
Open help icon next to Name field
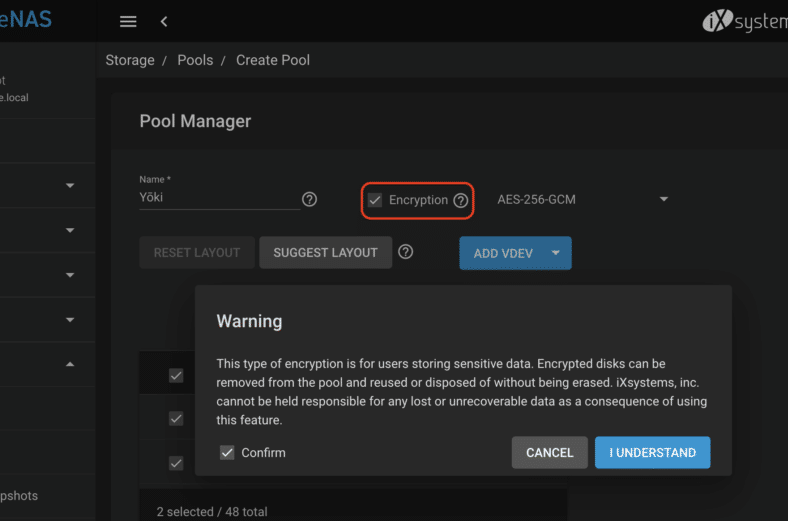pos(310,199)
